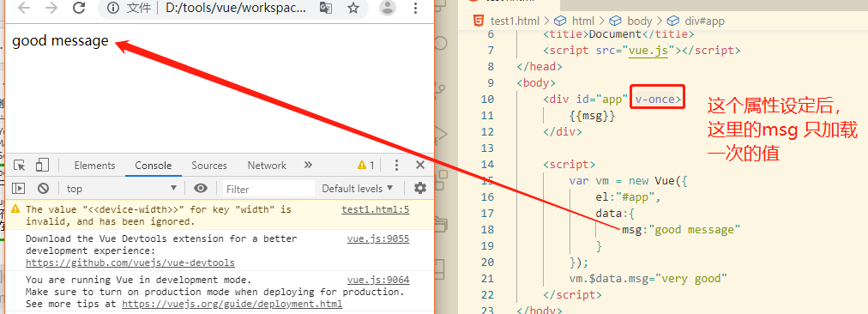Click the site info icon in address bar
This screenshot has width=868, height=314.
(113, 8)
